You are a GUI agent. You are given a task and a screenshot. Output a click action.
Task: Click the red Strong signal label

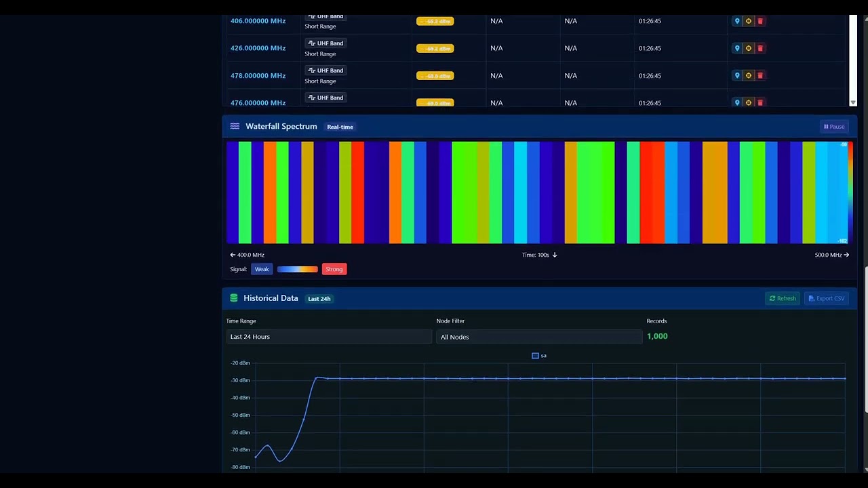334,269
